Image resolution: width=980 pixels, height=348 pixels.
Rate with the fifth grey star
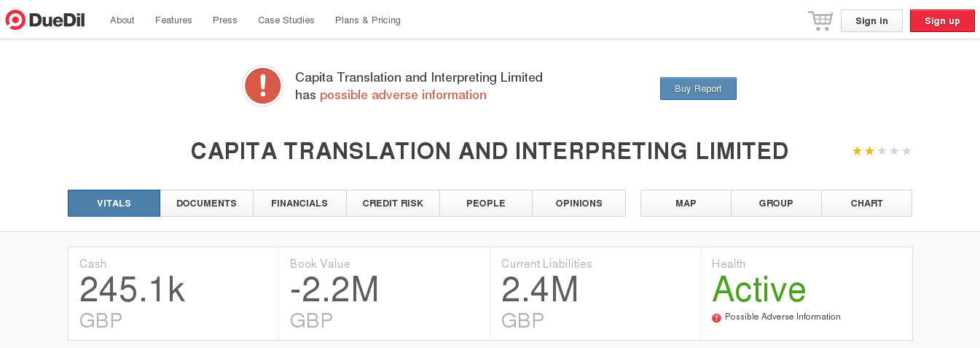click(x=906, y=151)
